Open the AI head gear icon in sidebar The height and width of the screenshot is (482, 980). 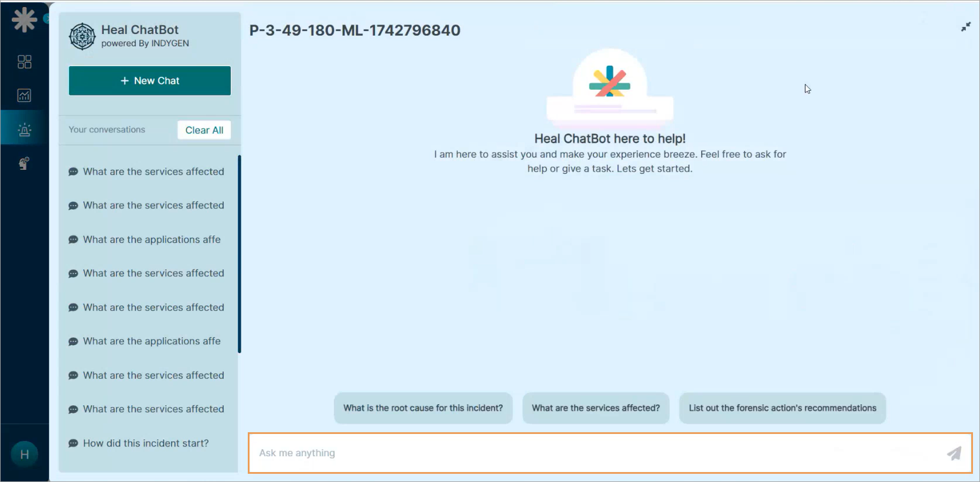pos(24,163)
